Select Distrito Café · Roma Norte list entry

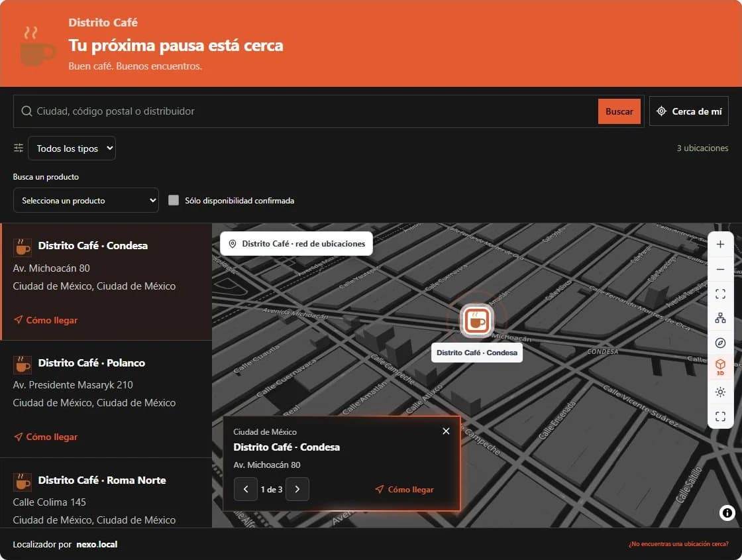pyautogui.click(x=106, y=493)
